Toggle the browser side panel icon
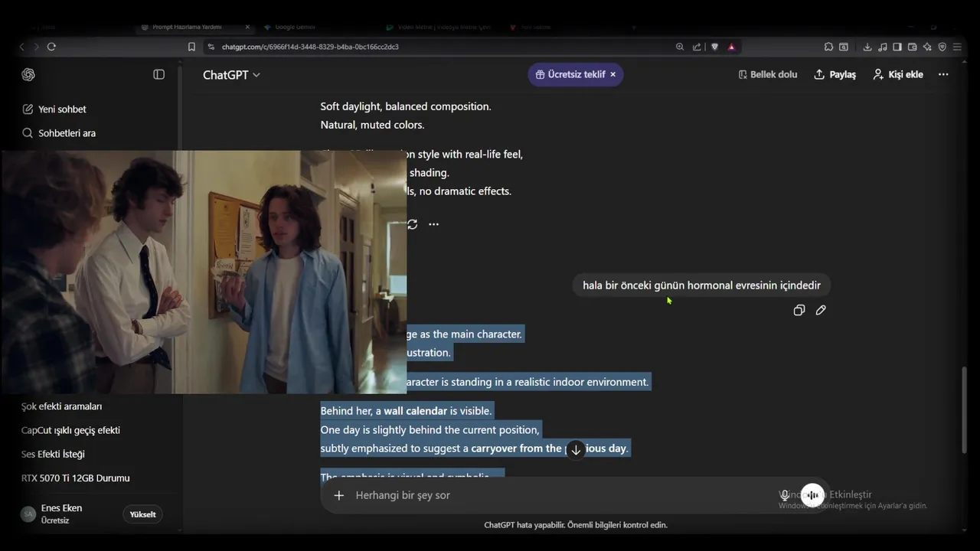 [897, 47]
